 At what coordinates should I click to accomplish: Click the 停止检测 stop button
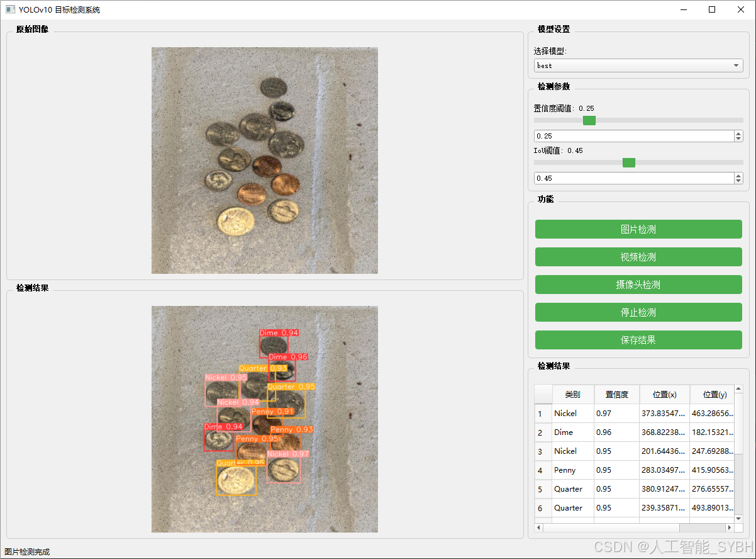point(638,312)
